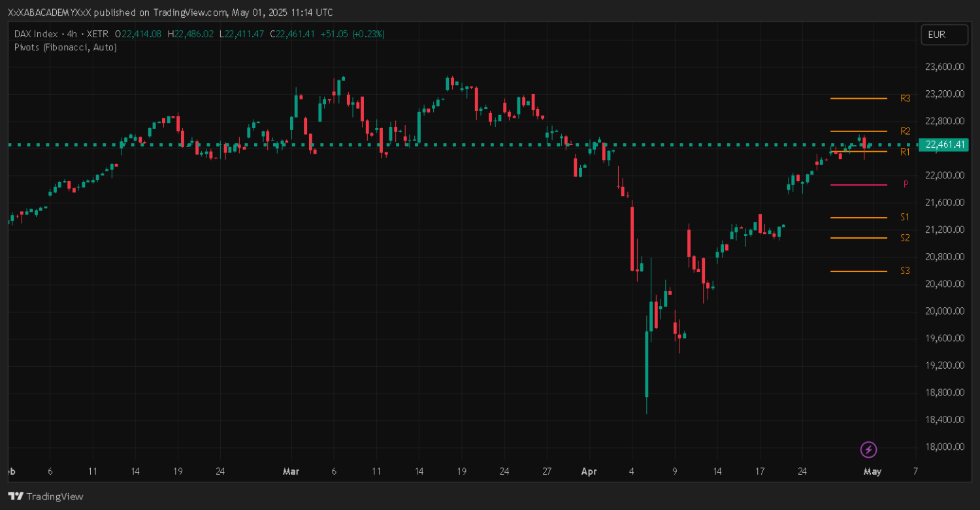Viewport: 980px width, 510px height.
Task: Click the red P pivot point label
Action: click(906, 184)
